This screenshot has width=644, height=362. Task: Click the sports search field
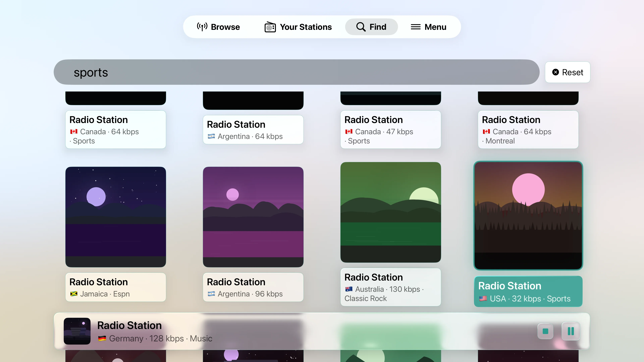[296, 72]
